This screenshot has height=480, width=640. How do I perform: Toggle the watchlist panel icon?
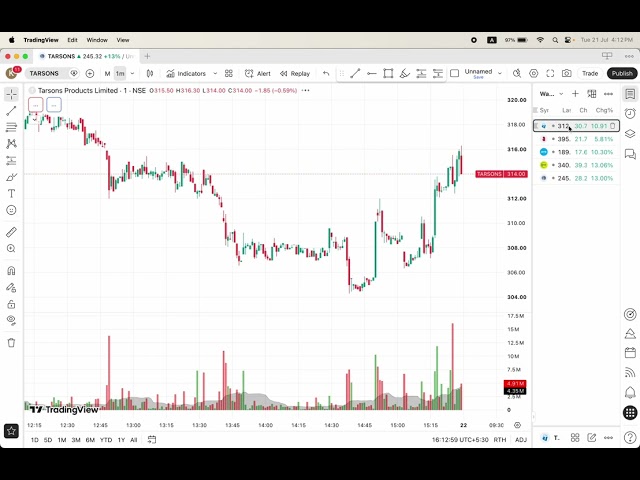click(630, 94)
